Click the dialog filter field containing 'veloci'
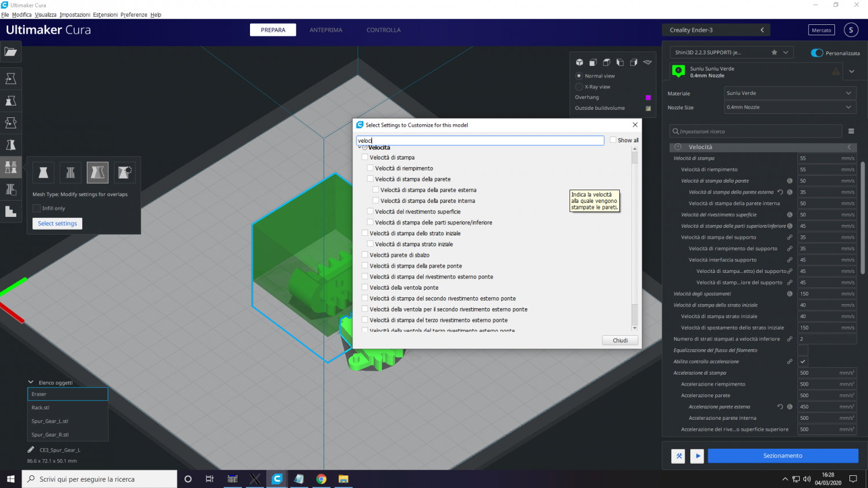 click(x=480, y=141)
